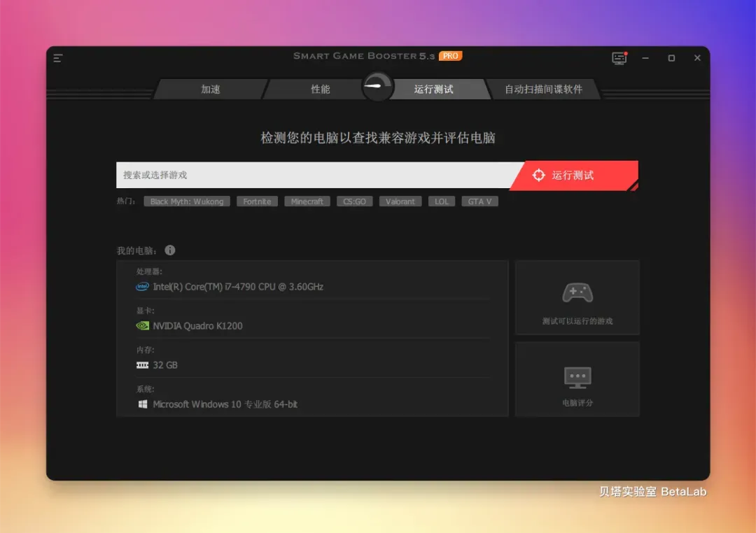Select the Valorant popular tag
Image resolution: width=756 pixels, height=533 pixels.
pos(400,201)
